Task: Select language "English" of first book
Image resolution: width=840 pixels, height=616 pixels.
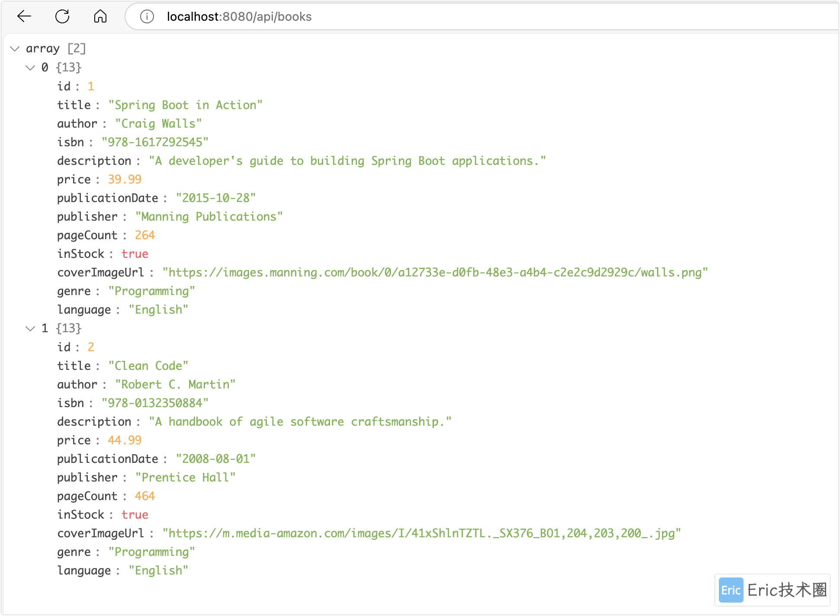Action: tap(159, 310)
